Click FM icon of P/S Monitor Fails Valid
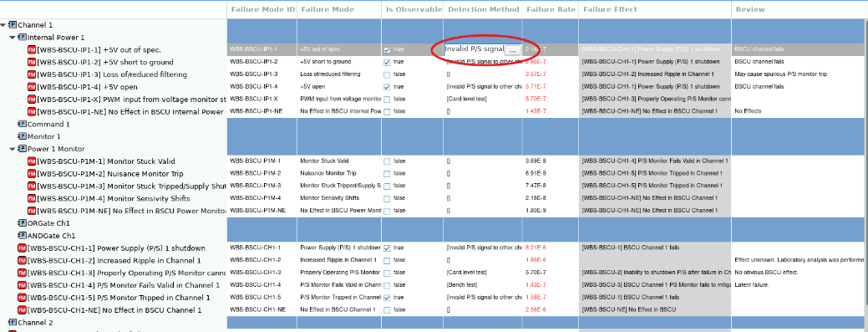 pyautogui.click(x=23, y=285)
